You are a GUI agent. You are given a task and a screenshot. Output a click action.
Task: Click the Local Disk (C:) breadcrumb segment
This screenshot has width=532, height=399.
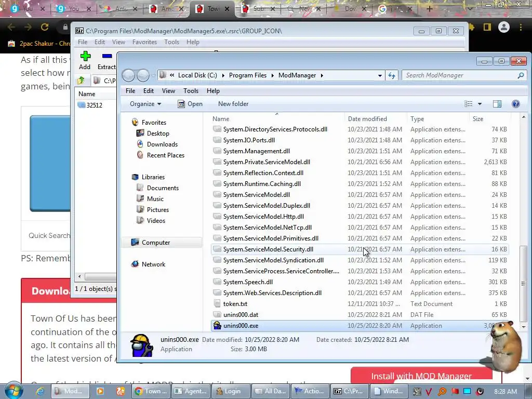click(x=197, y=75)
